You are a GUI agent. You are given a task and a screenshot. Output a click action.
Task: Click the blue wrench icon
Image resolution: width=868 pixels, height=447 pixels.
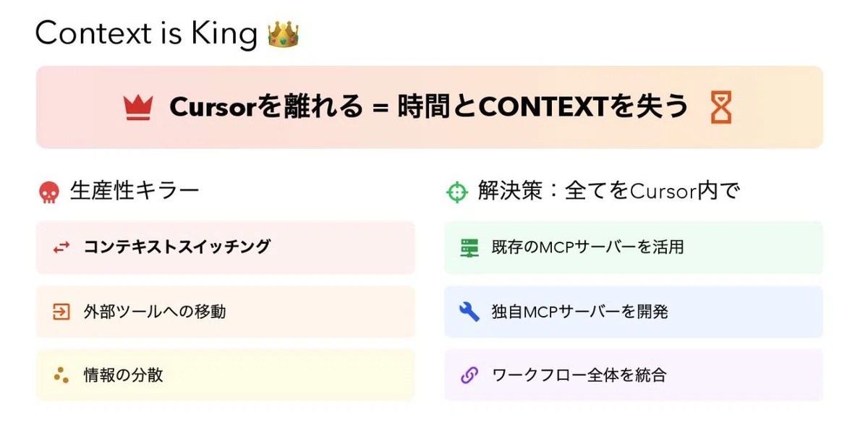coord(469,312)
